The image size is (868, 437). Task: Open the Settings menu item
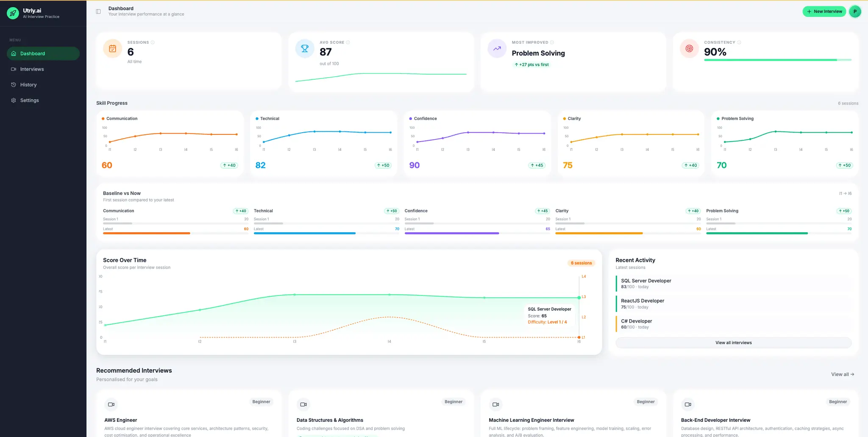coord(43,100)
